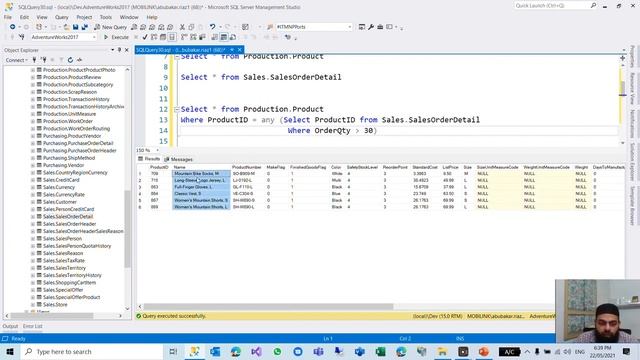Open Excel from the taskbar
Image resolution: width=640 pixels, height=360 pixels.
pyautogui.click(x=380, y=351)
